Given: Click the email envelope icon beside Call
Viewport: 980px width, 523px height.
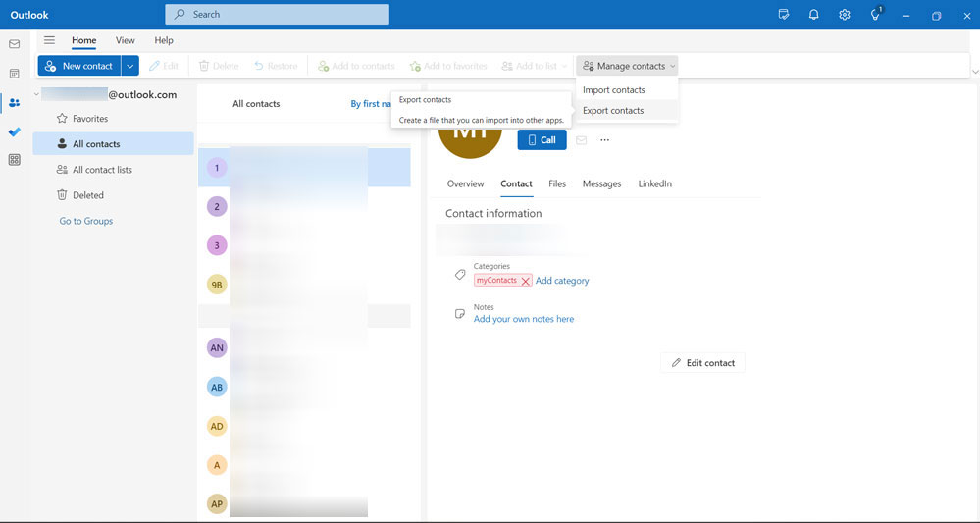Looking at the screenshot, I should coord(581,140).
